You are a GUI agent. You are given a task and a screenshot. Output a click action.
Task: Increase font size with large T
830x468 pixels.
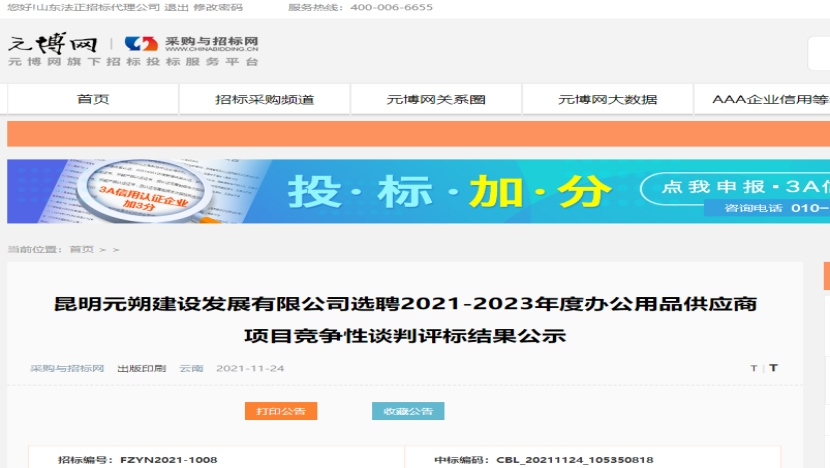click(x=773, y=368)
